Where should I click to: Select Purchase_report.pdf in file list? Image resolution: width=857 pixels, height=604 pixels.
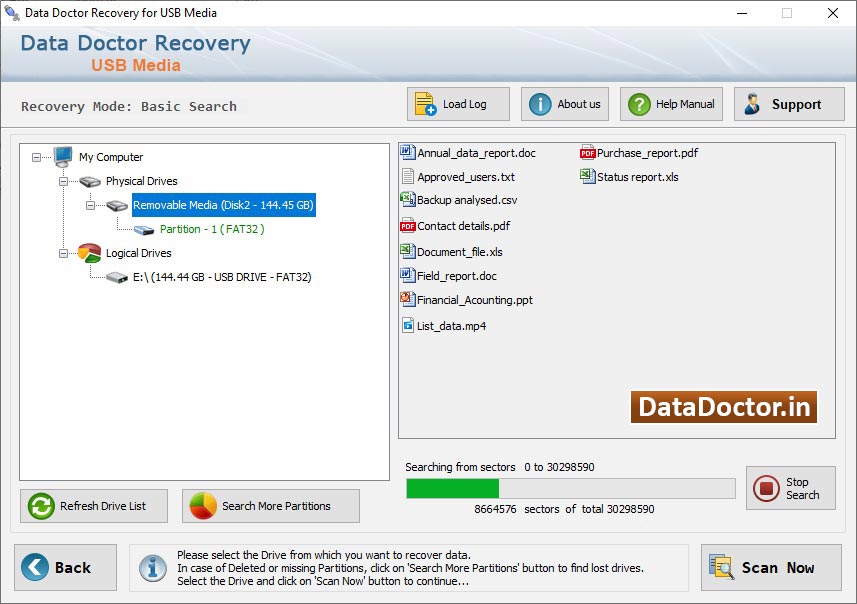647,153
